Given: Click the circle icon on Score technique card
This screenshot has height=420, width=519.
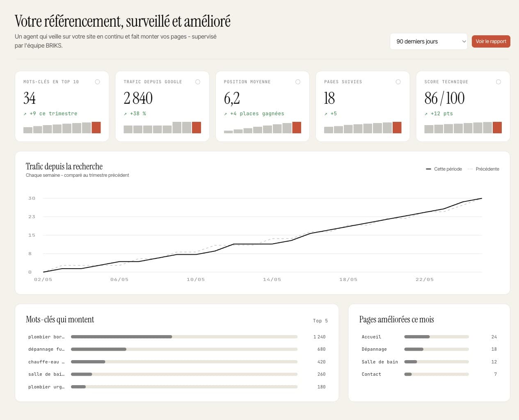Looking at the screenshot, I should 498,82.
